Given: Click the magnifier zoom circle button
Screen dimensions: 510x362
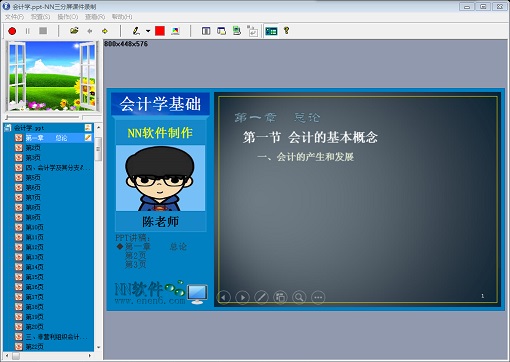Looking at the screenshot, I should point(299,297).
